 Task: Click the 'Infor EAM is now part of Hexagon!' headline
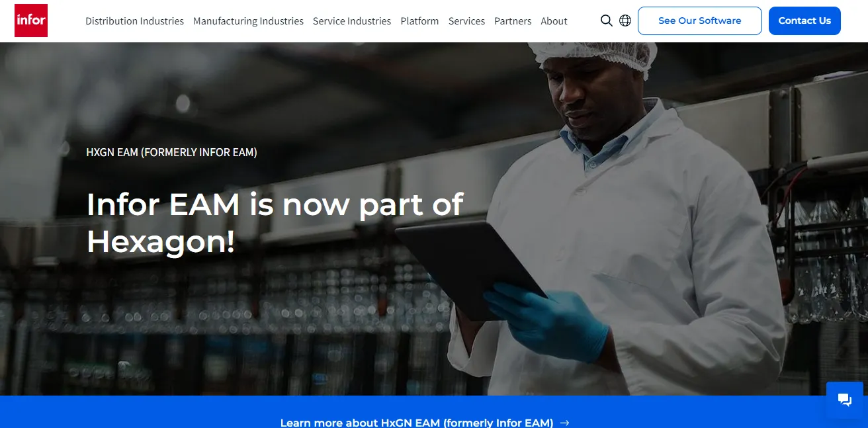click(x=275, y=222)
